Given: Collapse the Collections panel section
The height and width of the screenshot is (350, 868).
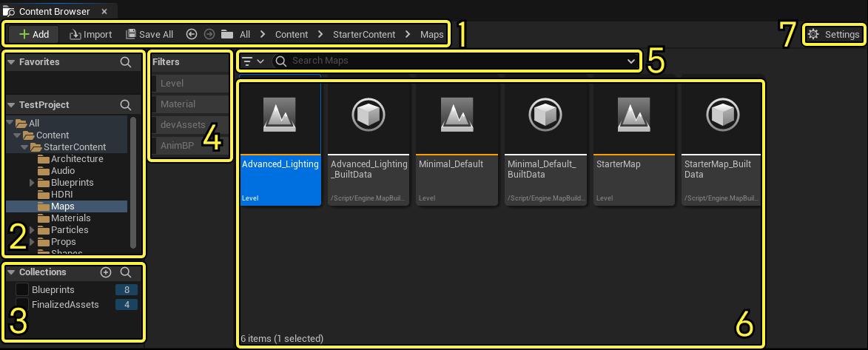Looking at the screenshot, I should [x=11, y=272].
